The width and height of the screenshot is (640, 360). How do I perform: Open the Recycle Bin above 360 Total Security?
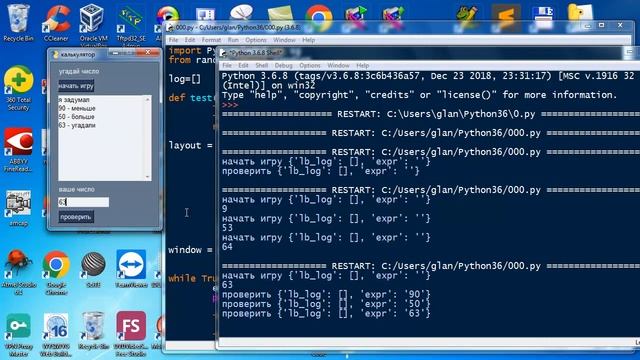point(18,23)
